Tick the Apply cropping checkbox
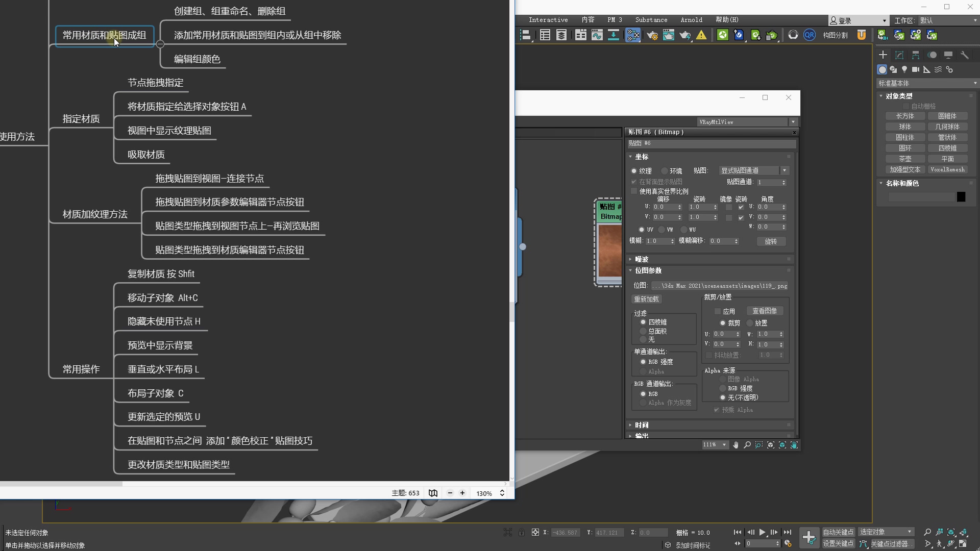The image size is (980, 551). tap(718, 311)
